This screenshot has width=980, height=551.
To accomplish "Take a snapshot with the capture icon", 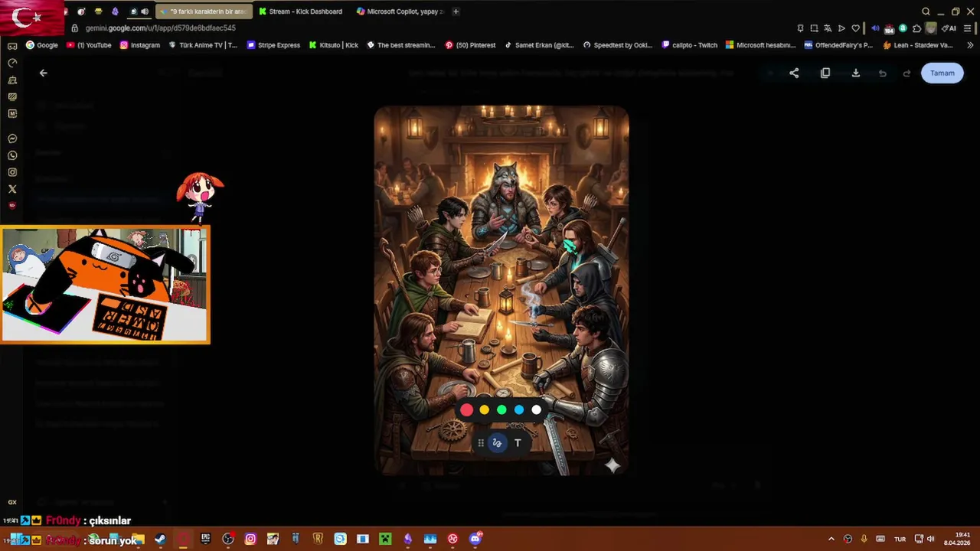I will point(814,28).
